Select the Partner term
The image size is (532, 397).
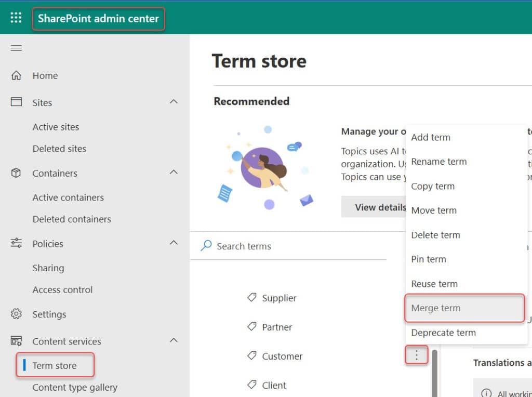coord(277,327)
